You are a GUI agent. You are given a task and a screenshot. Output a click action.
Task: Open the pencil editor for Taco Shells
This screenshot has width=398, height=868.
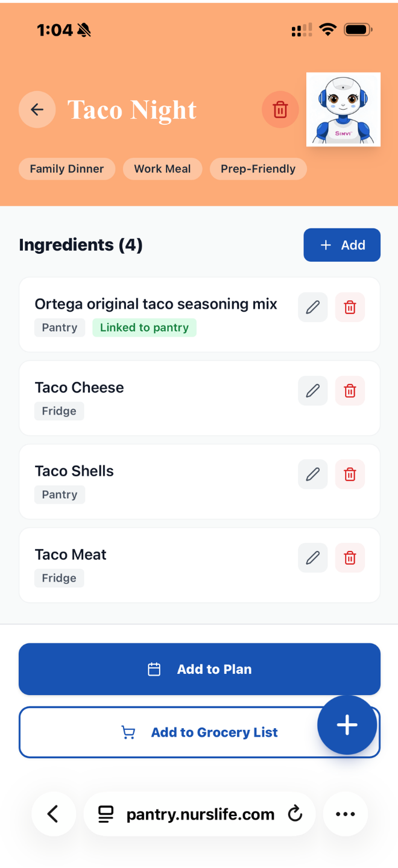(312, 474)
